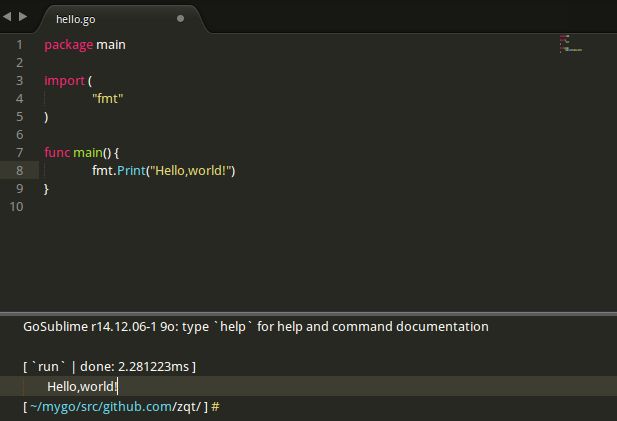Click line number 4 in gutter
This screenshot has width=617, height=421.
coord(19,99)
